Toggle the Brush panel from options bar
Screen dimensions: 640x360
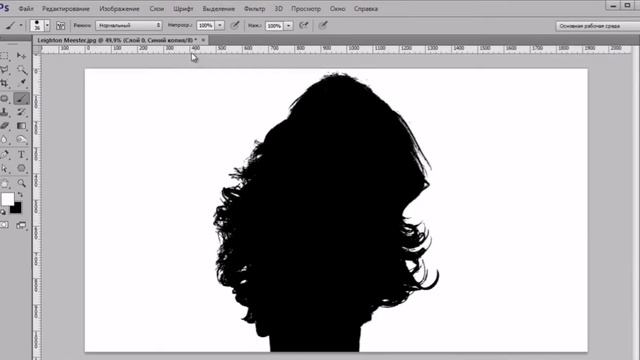[x=60, y=26]
